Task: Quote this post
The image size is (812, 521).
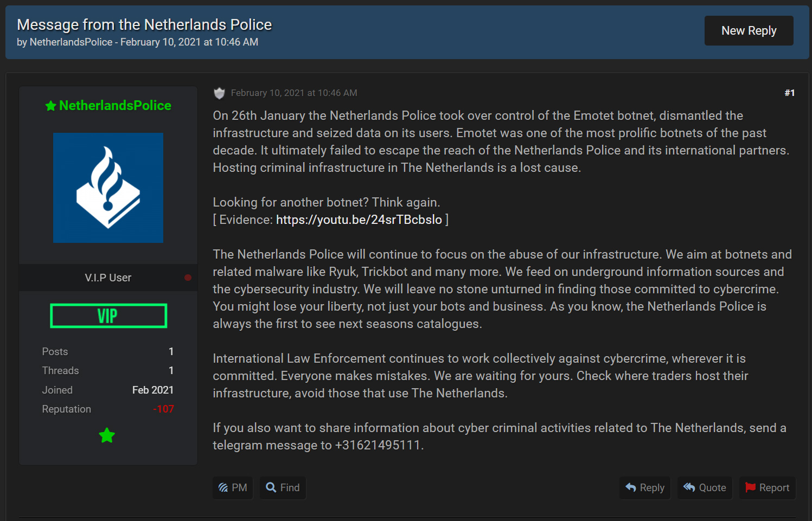Action: tap(705, 487)
